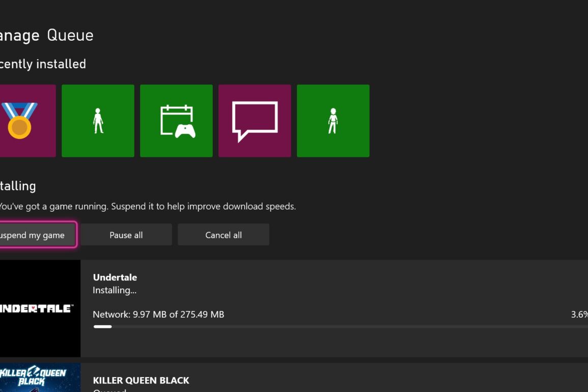Viewport: 588px width, 392px height.
Task: Click the Undertale download progress bar
Action: (x=341, y=327)
